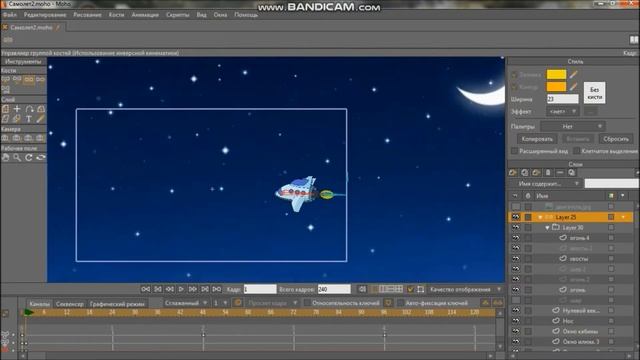Screen dimensions: 640x360
Task: Select the Zoom workspace magnifier tool
Action: point(17,158)
